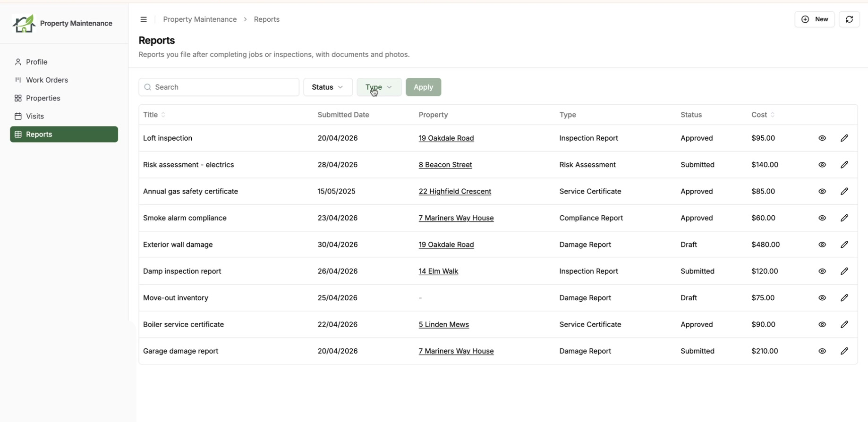Click in the Search reports field

[x=219, y=87]
